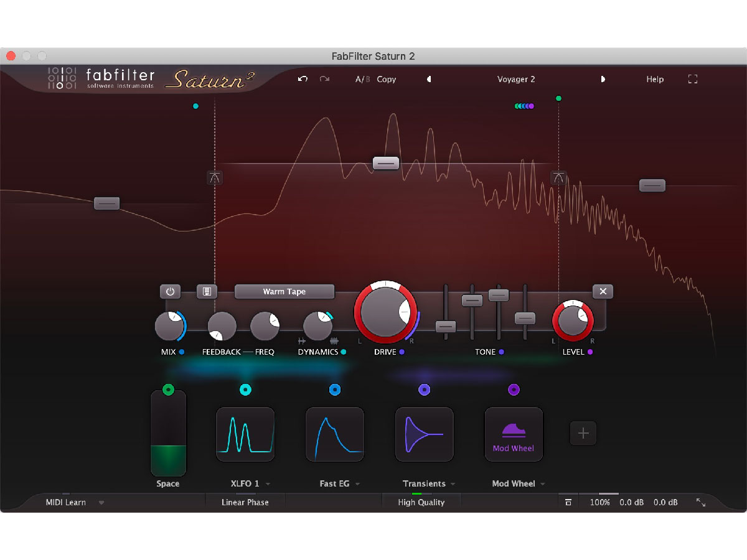Enter full screen mode icon
The height and width of the screenshot is (560, 747).
693,79
